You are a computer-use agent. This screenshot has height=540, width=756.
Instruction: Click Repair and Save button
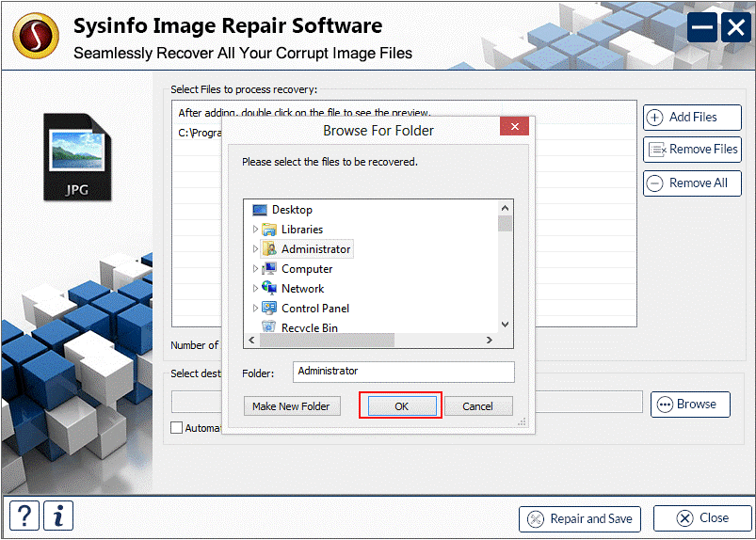[580, 518]
